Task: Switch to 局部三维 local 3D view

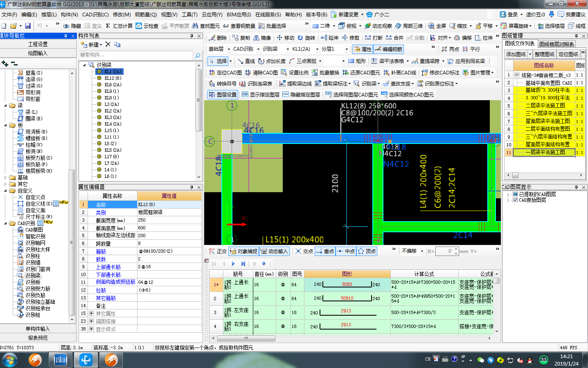Action: 409,26
